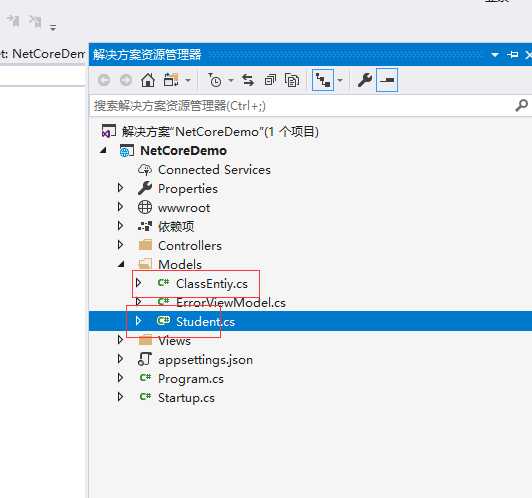This screenshot has width=532, height=498.
Task: Click the switch views solution/folder icon
Action: (171, 80)
